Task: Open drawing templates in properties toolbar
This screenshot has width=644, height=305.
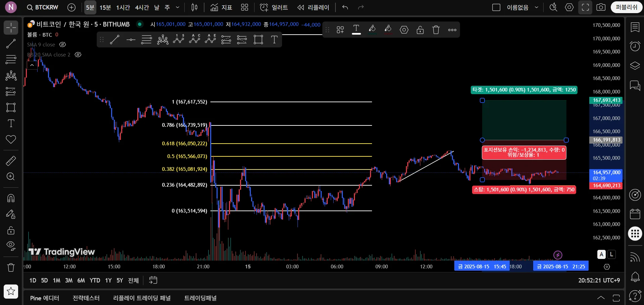Action: point(340,30)
